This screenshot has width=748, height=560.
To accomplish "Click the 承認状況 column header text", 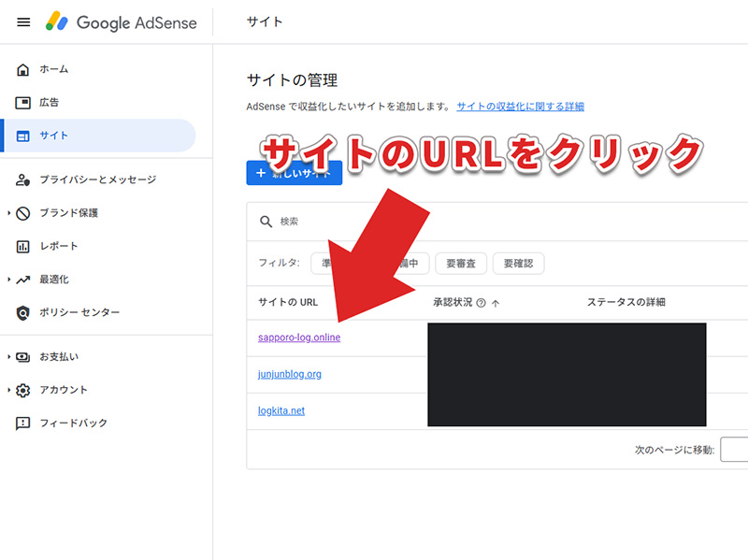I will (453, 302).
